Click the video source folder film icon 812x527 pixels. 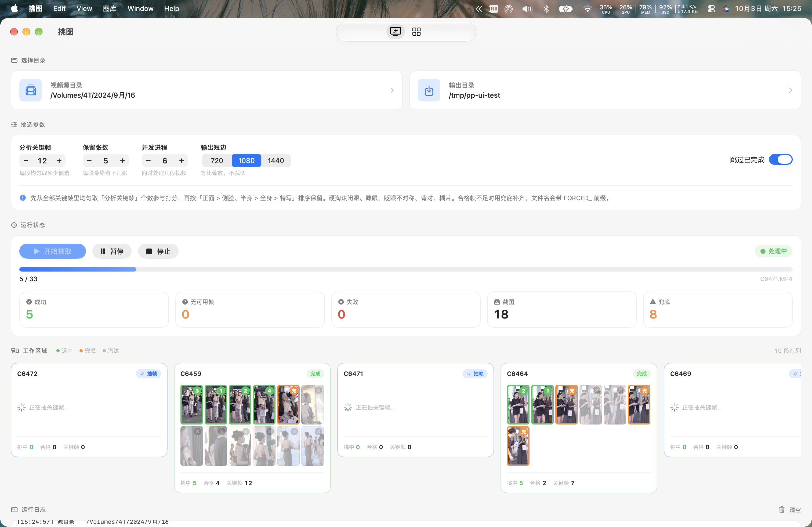31,90
